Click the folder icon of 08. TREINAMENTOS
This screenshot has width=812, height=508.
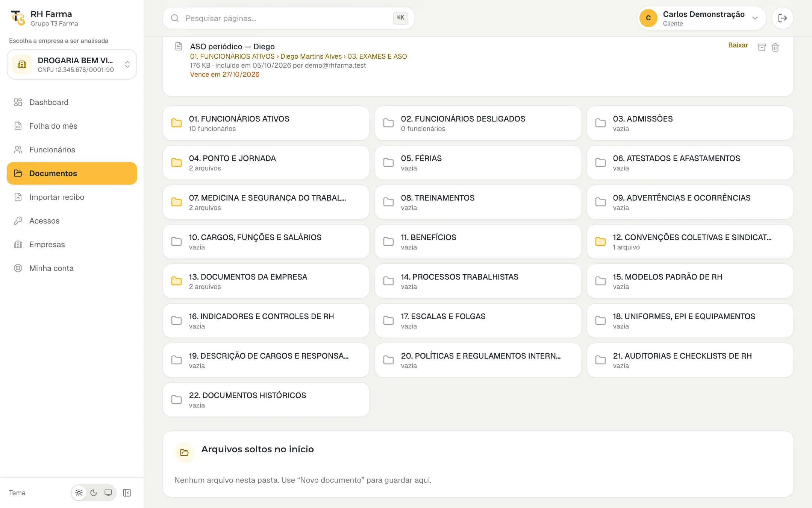click(388, 202)
